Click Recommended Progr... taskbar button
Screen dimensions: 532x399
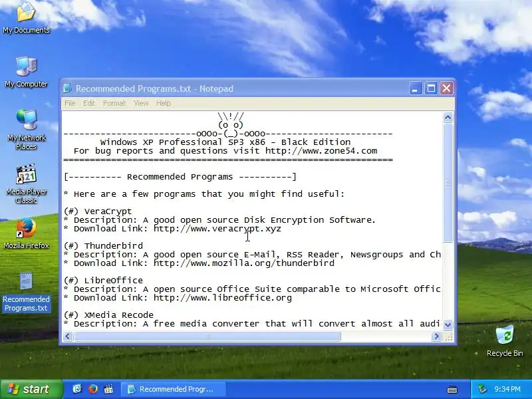[173, 389]
